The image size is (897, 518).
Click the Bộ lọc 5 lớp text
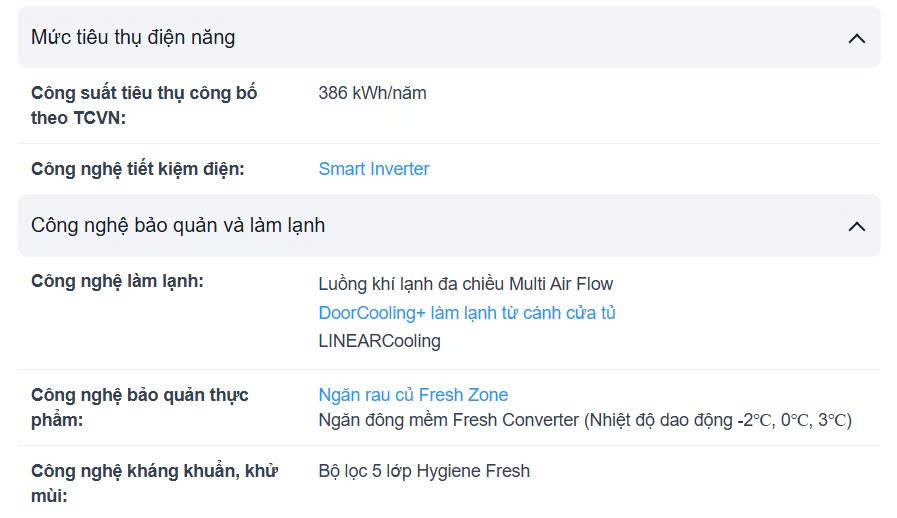pyautogui.click(x=365, y=471)
